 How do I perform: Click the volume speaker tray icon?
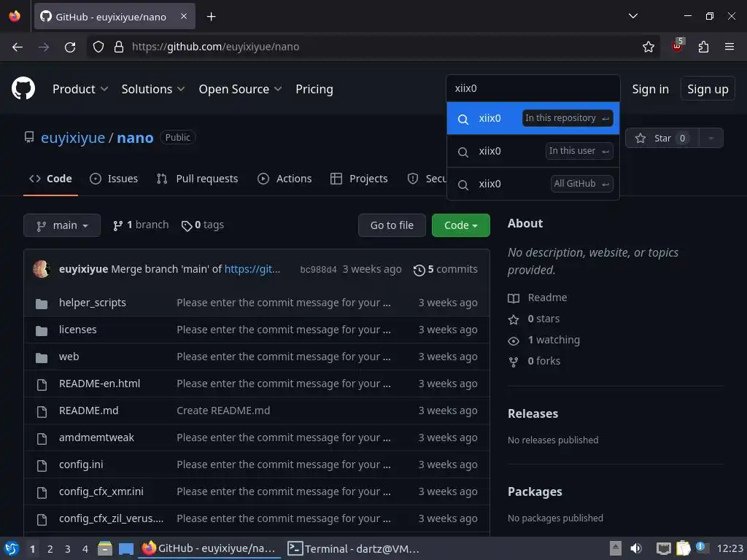tap(636, 548)
